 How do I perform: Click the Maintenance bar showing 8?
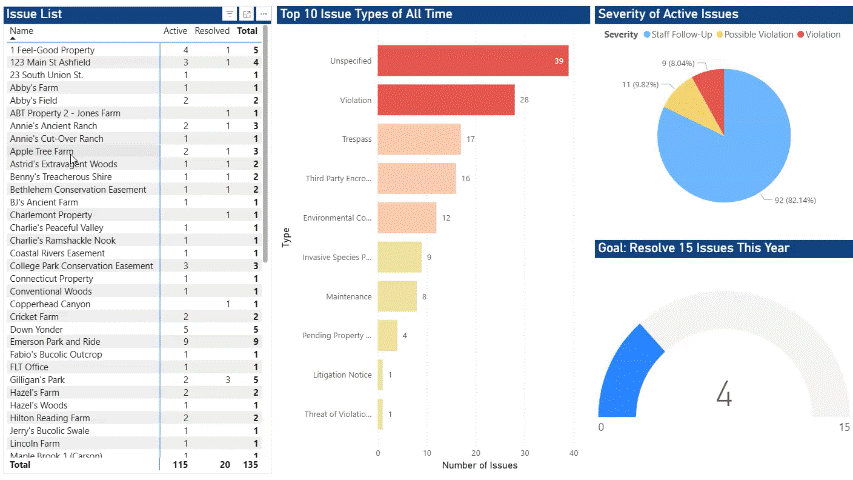(397, 296)
